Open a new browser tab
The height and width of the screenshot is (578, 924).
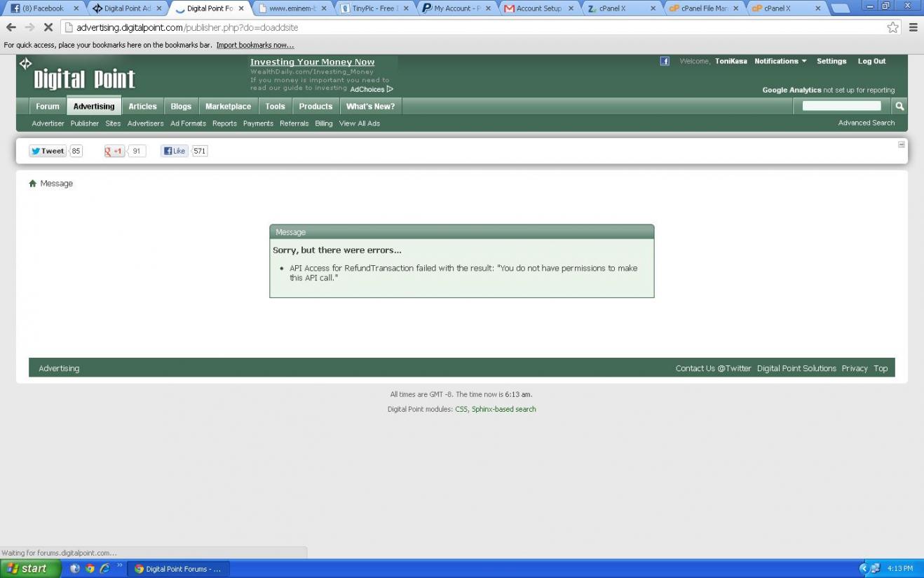pos(840,8)
